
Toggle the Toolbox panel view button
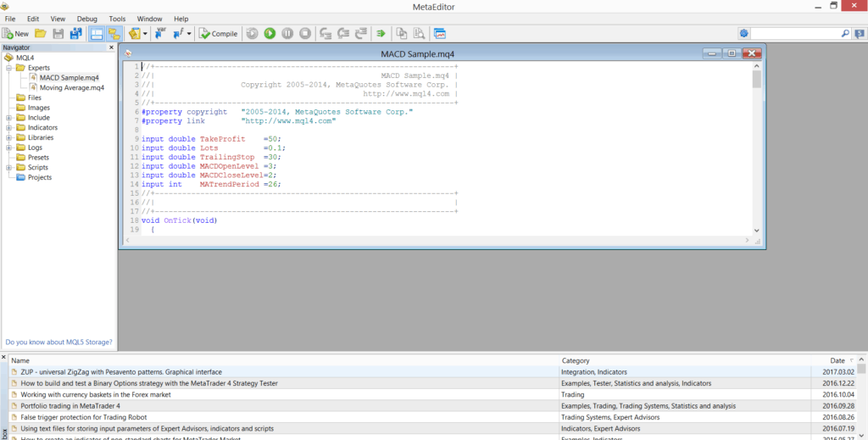coord(97,34)
